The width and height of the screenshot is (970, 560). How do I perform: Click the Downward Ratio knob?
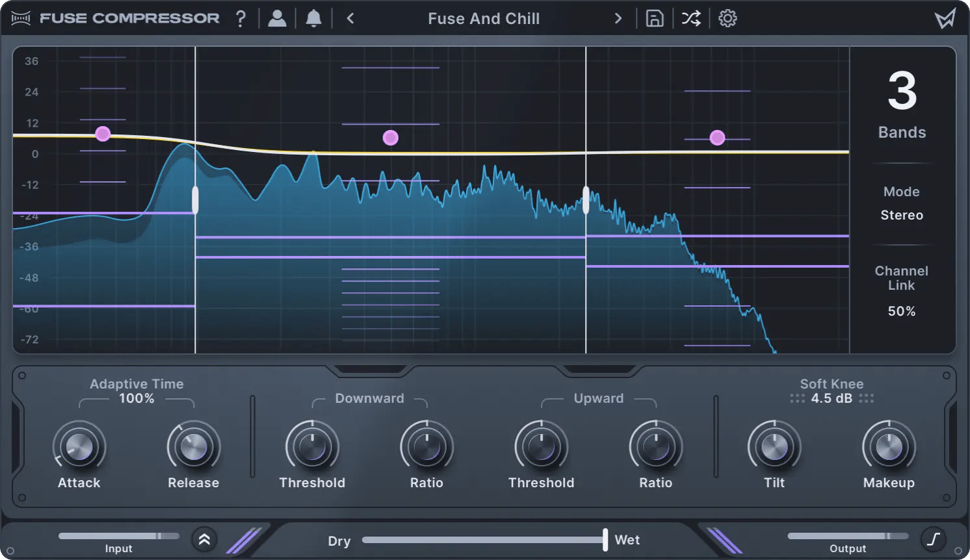[426, 447]
